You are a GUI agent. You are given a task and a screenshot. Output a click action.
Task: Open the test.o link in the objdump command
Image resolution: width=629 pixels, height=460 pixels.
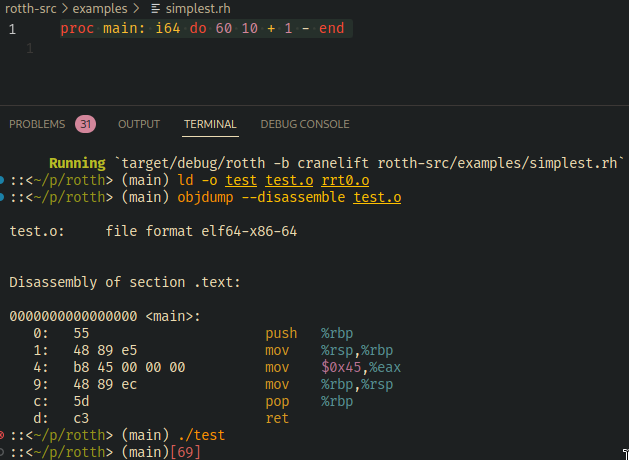377,198
